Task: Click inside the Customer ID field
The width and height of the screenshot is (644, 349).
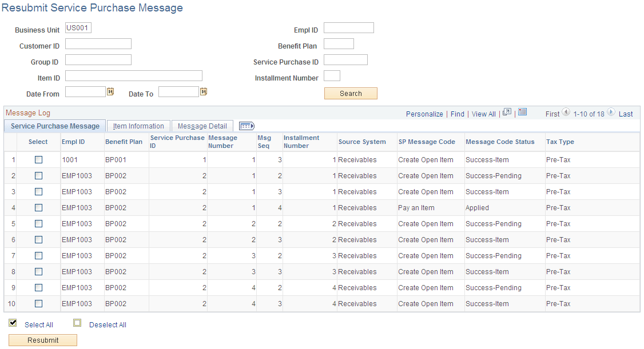Action: pyautogui.click(x=98, y=43)
